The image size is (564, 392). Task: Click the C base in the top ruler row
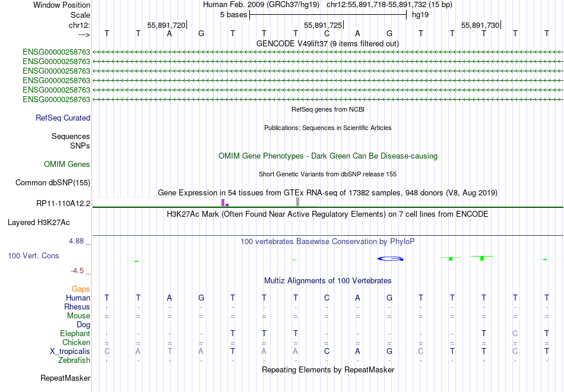[x=327, y=33]
